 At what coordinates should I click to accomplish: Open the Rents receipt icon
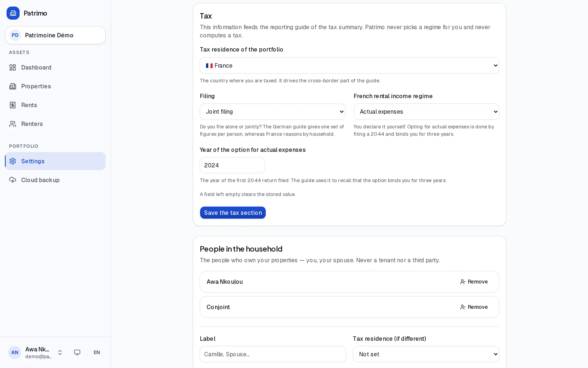point(13,105)
